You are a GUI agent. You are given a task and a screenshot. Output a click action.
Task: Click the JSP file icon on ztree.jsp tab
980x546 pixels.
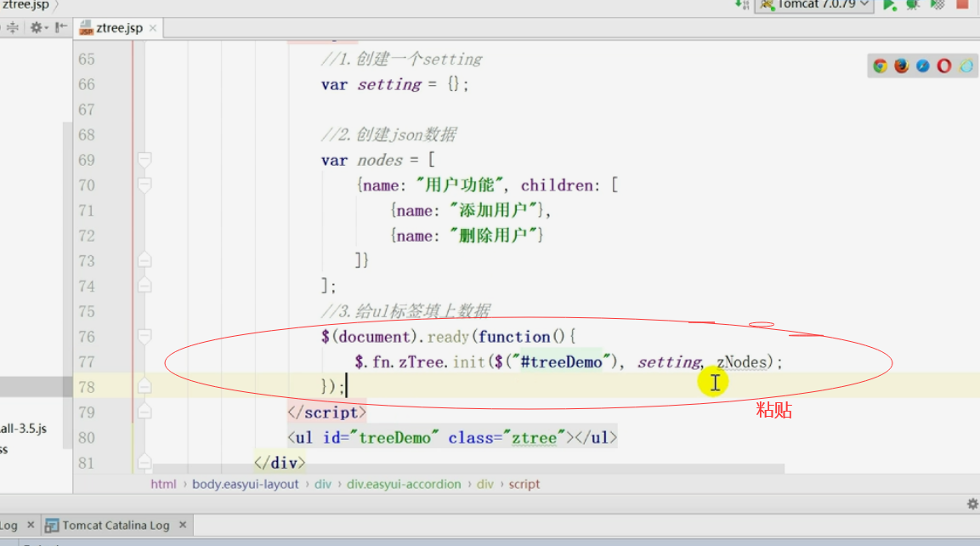86,28
